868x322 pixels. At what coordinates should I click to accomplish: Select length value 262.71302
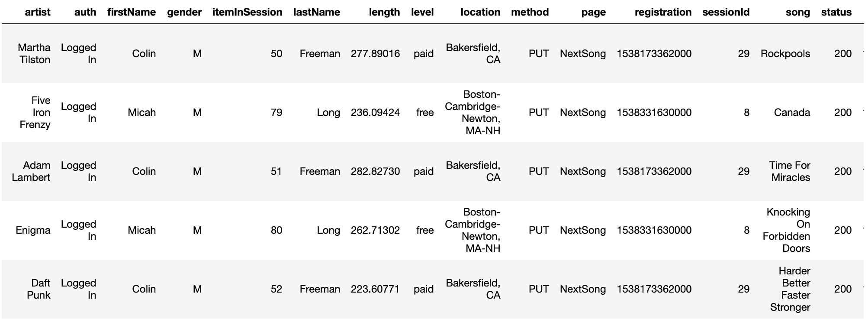pyautogui.click(x=375, y=230)
